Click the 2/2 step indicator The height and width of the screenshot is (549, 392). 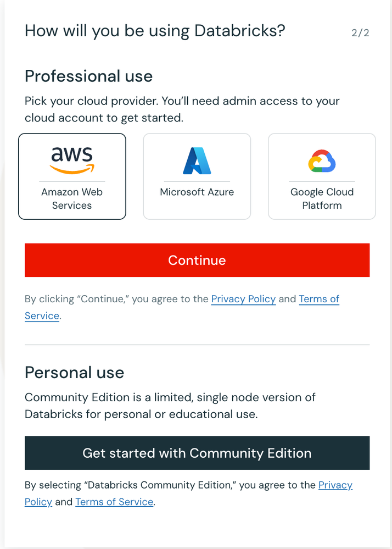[x=360, y=32]
